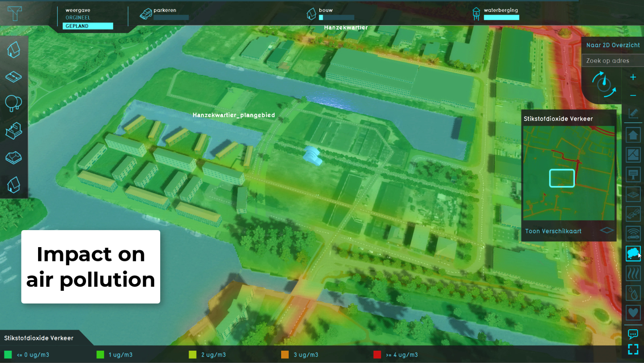Open the buildings menu in the left sidebar
Image resolution: width=644 pixels, height=363 pixels.
coord(13,50)
